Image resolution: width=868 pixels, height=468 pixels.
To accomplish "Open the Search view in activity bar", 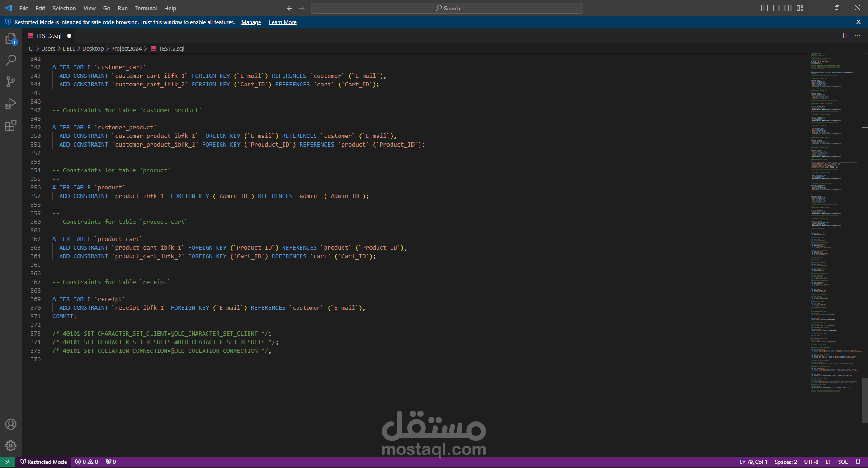I will tap(11, 60).
